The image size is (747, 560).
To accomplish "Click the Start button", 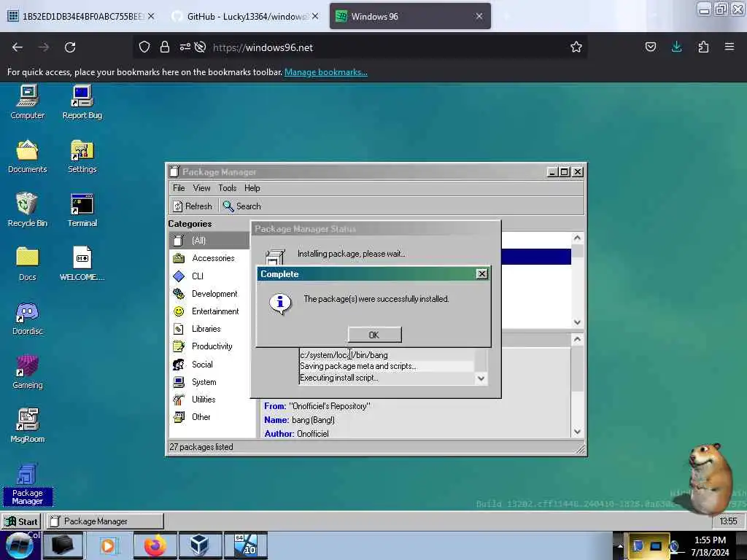I will point(21,521).
